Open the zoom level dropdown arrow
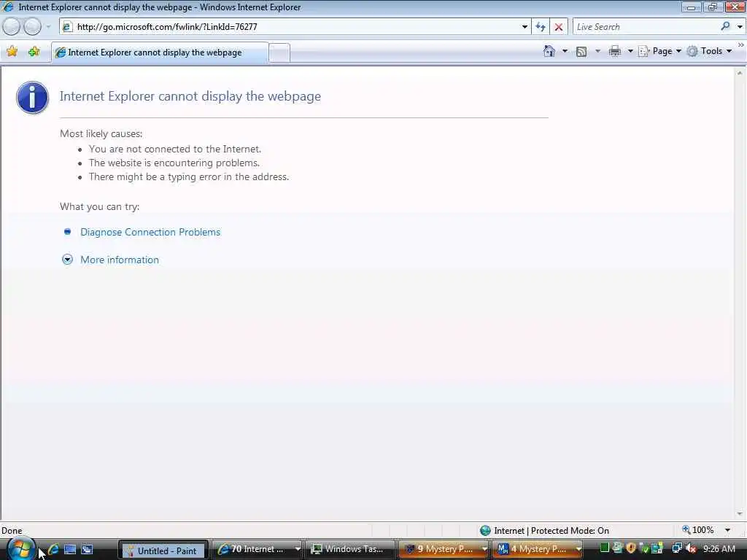The height and width of the screenshot is (560, 747). click(727, 530)
